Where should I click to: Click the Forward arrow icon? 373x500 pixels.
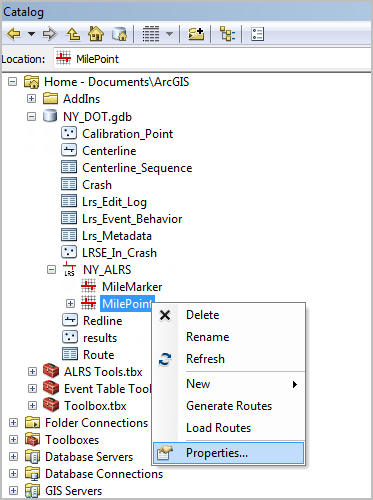pos(50,34)
